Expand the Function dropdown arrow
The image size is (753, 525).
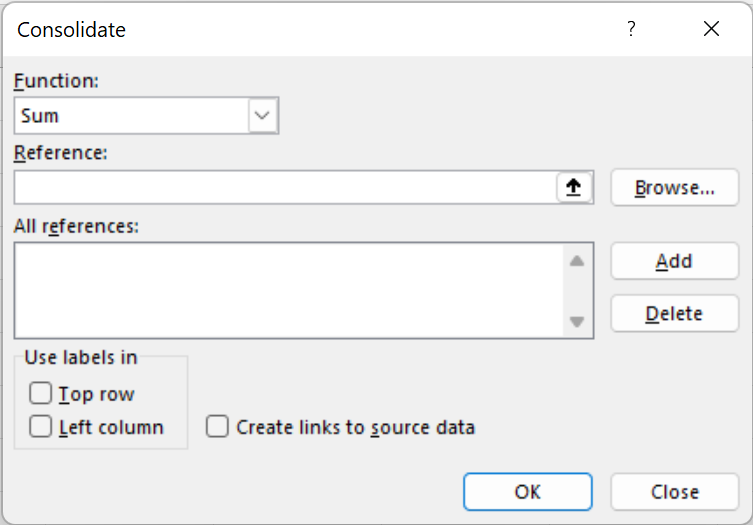(262, 116)
